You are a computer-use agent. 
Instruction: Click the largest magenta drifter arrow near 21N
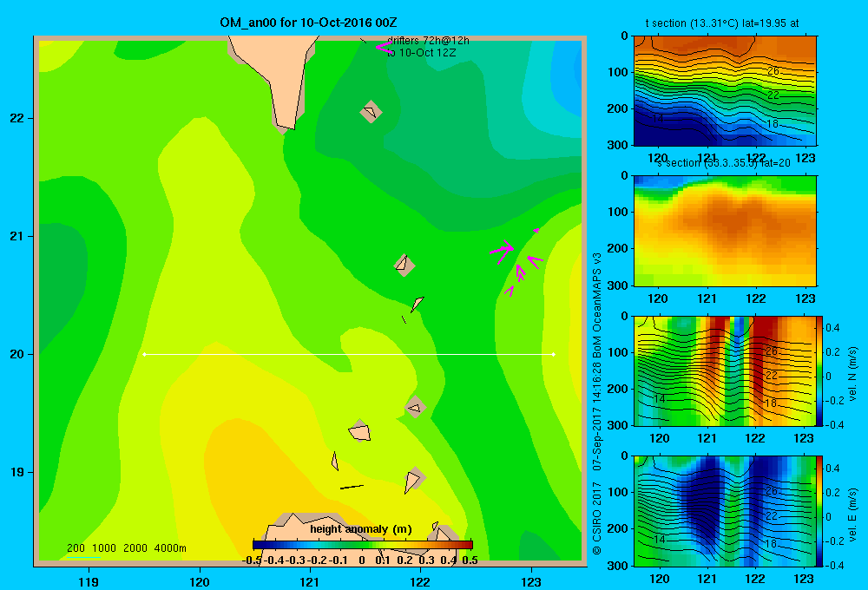click(502, 251)
